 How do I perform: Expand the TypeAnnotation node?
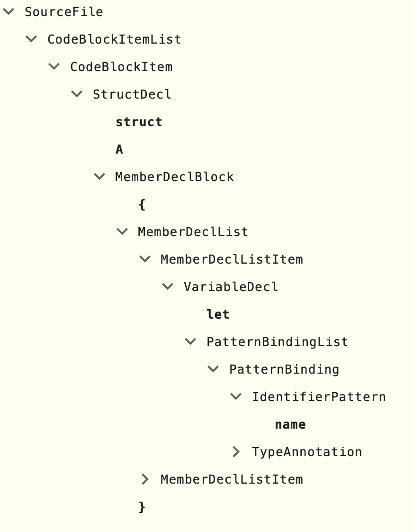235,451
